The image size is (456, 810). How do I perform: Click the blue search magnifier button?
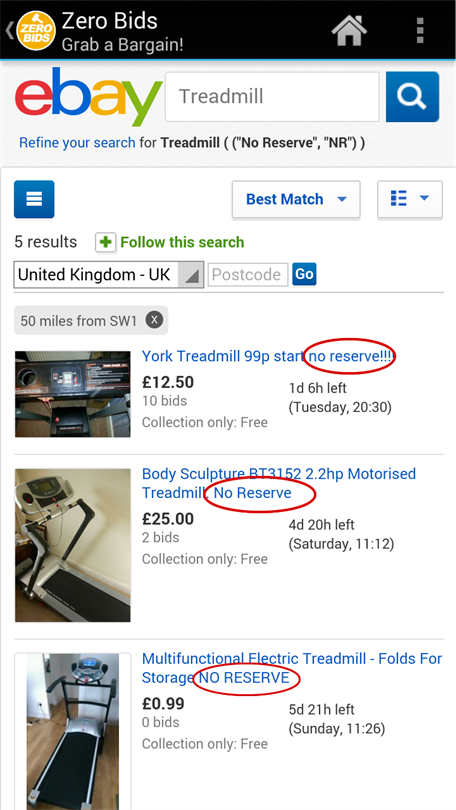[412, 97]
